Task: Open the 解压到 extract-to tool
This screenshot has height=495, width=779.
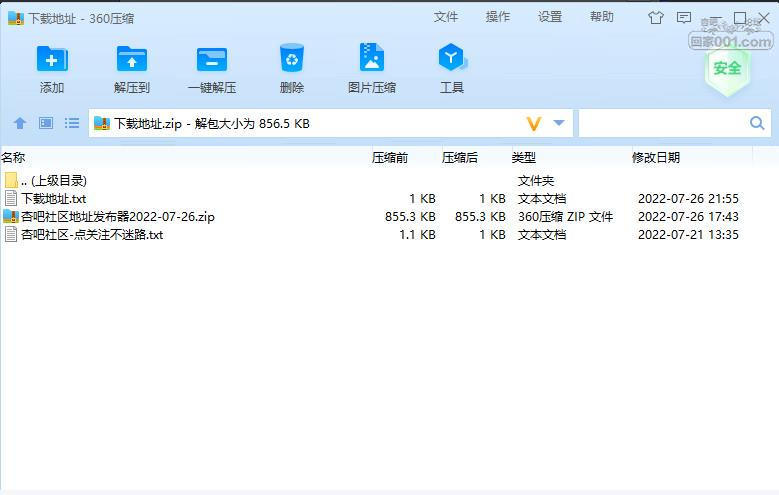Action: [x=132, y=60]
